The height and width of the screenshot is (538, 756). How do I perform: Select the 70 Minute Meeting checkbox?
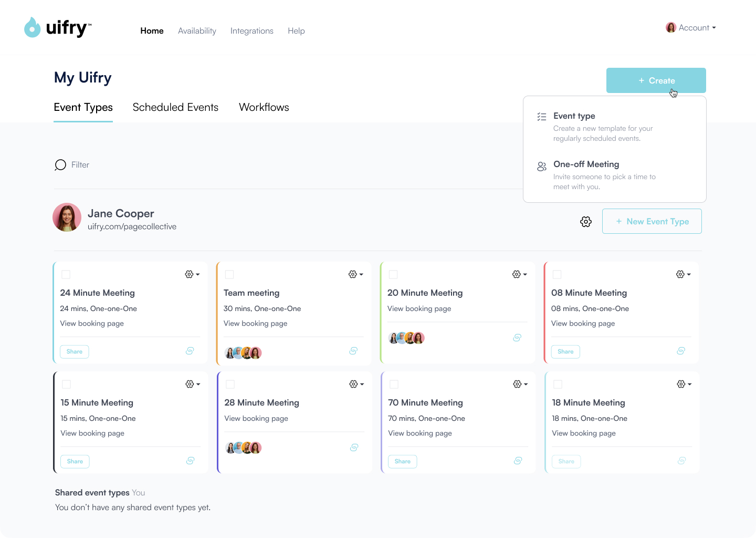[x=394, y=384]
